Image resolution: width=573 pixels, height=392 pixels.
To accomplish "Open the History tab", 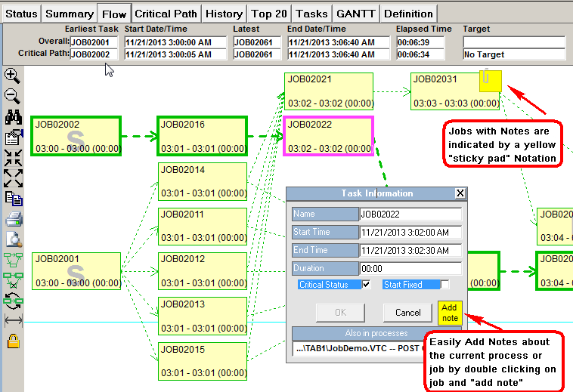I will pyautogui.click(x=224, y=14).
